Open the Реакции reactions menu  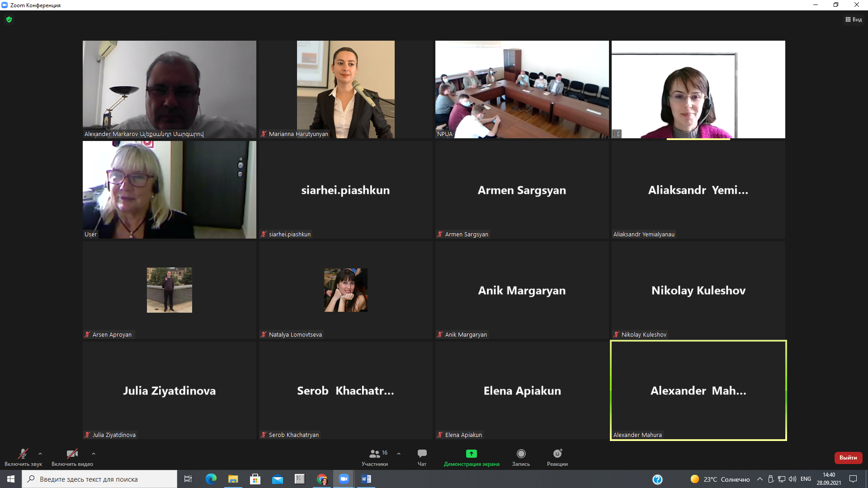tap(557, 456)
